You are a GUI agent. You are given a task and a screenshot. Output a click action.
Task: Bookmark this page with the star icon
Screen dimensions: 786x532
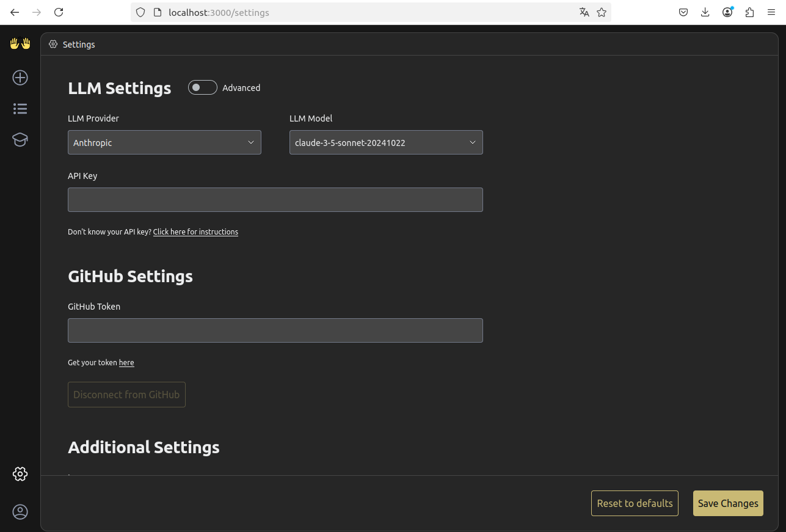pyautogui.click(x=602, y=12)
